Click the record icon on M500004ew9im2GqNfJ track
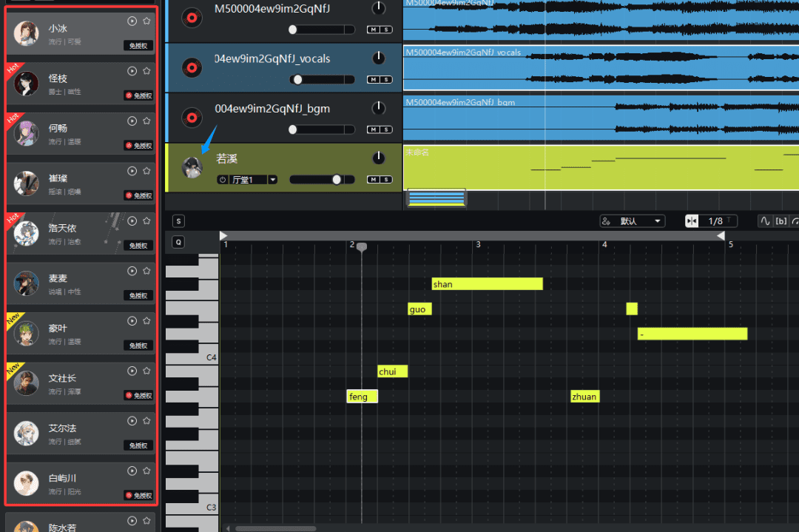The image size is (799, 532). pyautogui.click(x=192, y=18)
